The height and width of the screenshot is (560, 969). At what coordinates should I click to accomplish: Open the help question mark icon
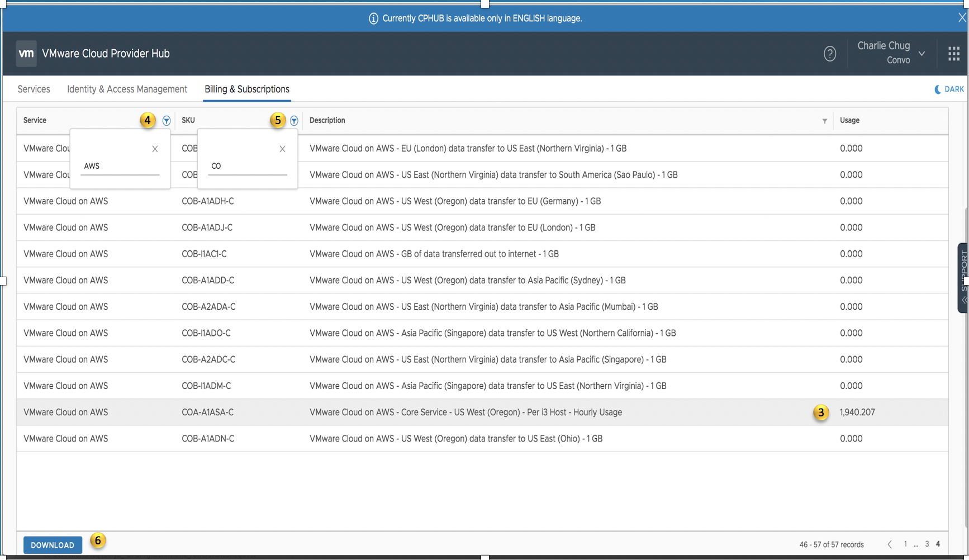pos(830,54)
